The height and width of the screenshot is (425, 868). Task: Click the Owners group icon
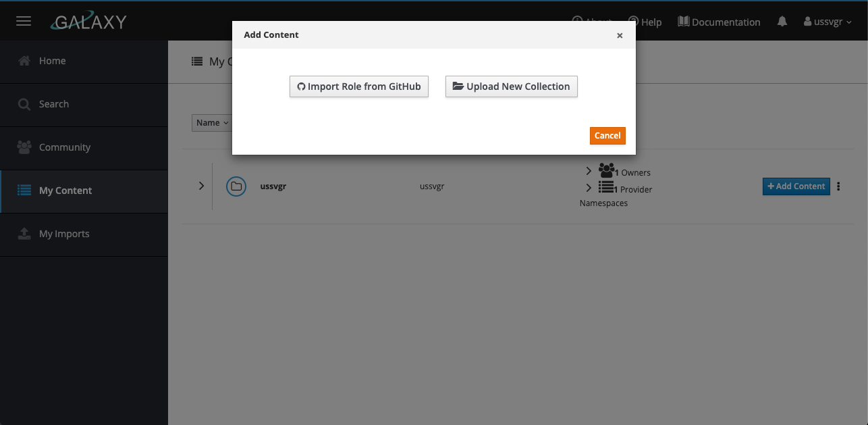[607, 170]
